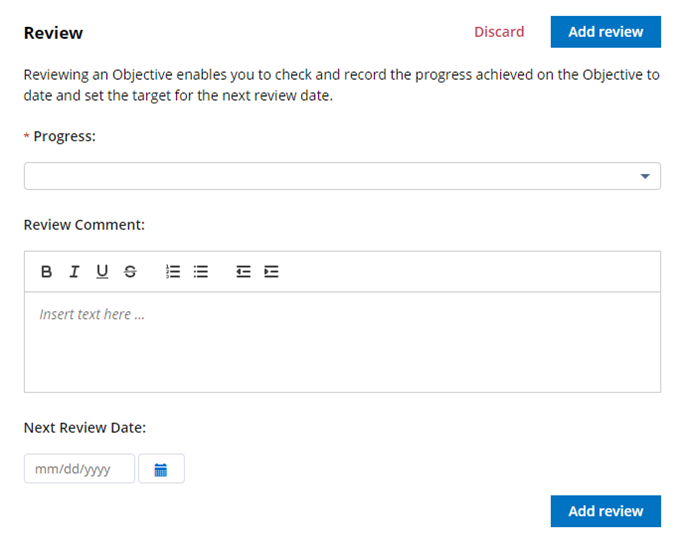The height and width of the screenshot is (557, 685).
Task: Discard the review
Action: (499, 32)
